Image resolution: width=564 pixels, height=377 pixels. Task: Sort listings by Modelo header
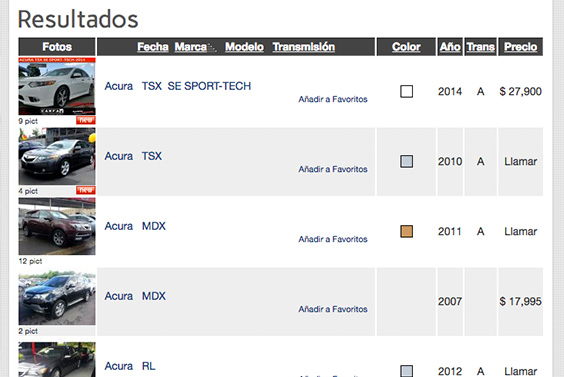point(244,47)
